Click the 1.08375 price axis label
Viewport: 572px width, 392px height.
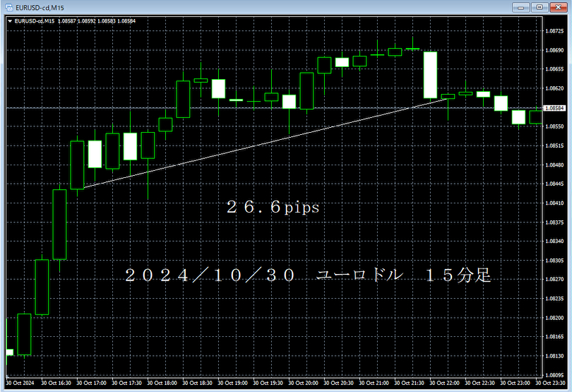pyautogui.click(x=554, y=222)
